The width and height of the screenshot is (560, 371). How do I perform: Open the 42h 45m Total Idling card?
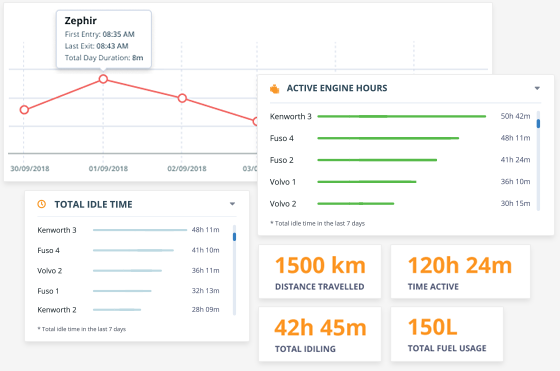click(x=320, y=334)
